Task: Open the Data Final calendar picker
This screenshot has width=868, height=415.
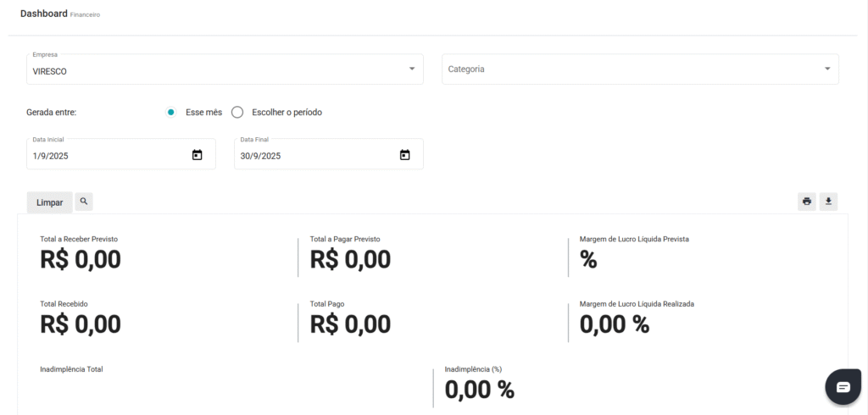Action: point(404,155)
